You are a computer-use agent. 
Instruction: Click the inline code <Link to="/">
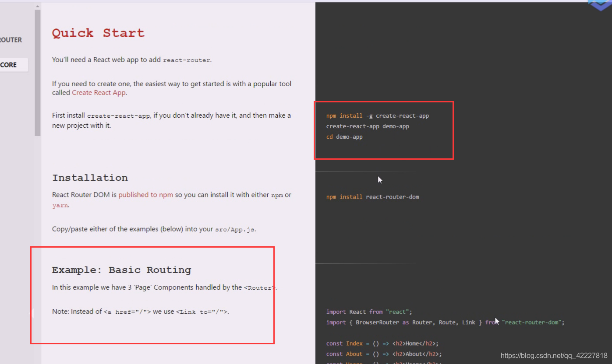[x=202, y=312]
